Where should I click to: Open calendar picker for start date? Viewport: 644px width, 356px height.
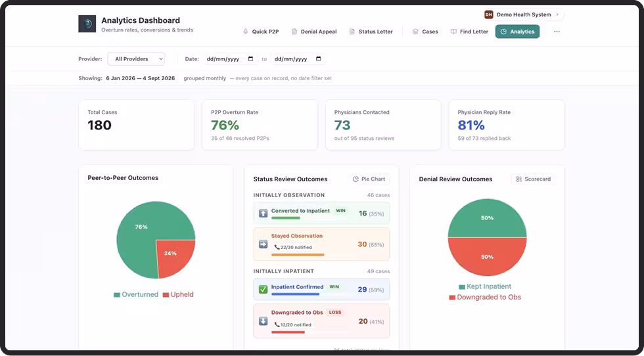point(251,59)
